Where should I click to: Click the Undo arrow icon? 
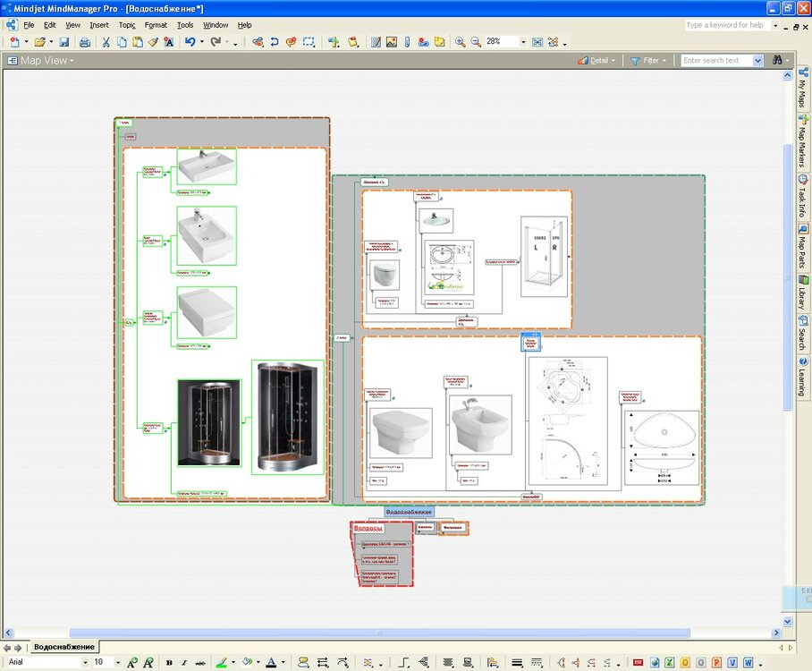190,42
